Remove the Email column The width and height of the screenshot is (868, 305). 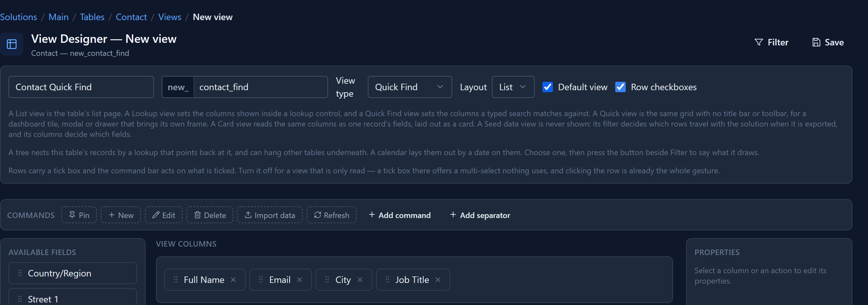(300, 280)
